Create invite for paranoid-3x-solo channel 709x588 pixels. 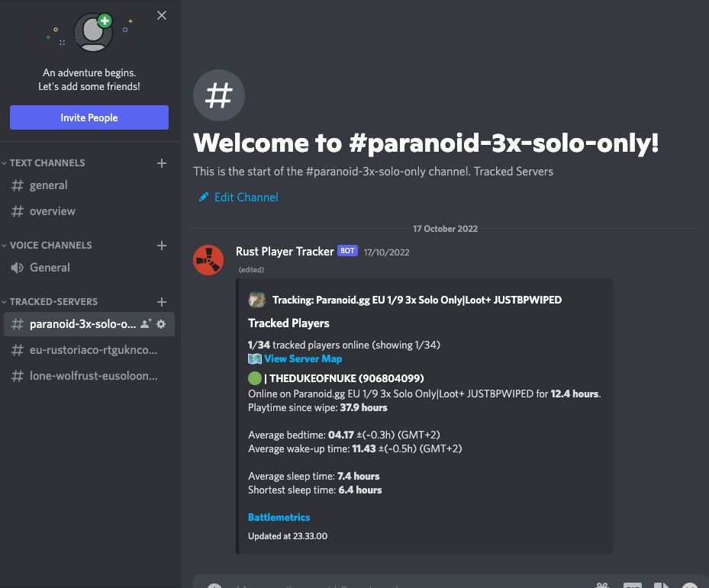[x=146, y=323]
